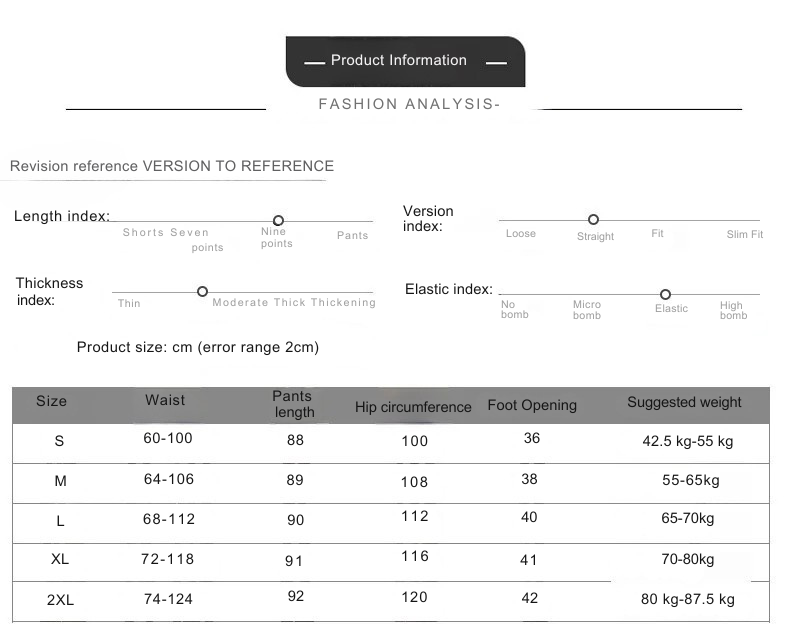The width and height of the screenshot is (790, 642).
Task: Click the Loose version label
Action: pyautogui.click(x=520, y=234)
